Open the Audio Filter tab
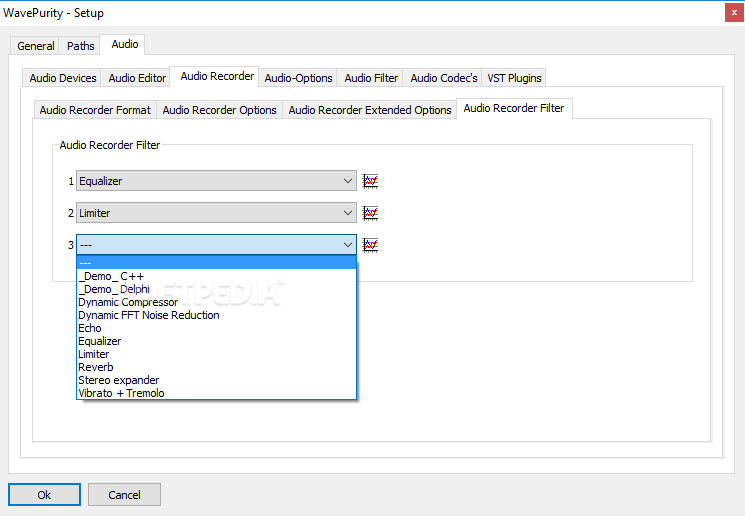The height and width of the screenshot is (516, 745). [371, 78]
